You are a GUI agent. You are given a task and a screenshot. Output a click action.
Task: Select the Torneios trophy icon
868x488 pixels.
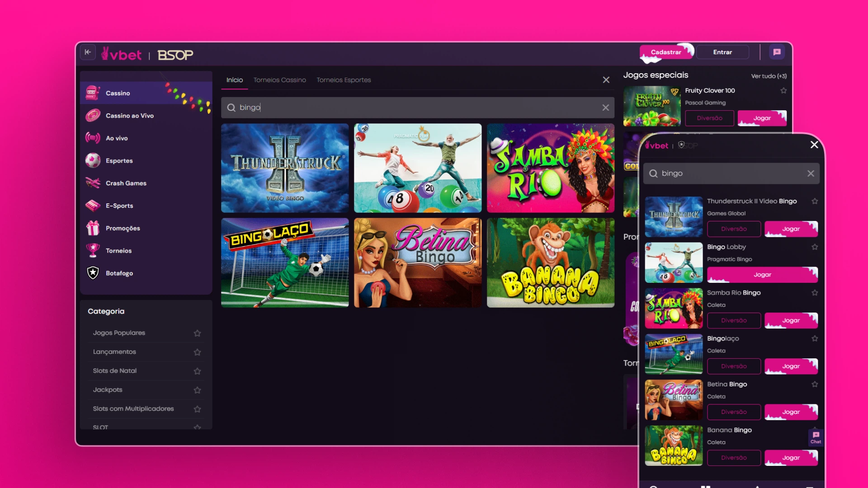coord(93,250)
